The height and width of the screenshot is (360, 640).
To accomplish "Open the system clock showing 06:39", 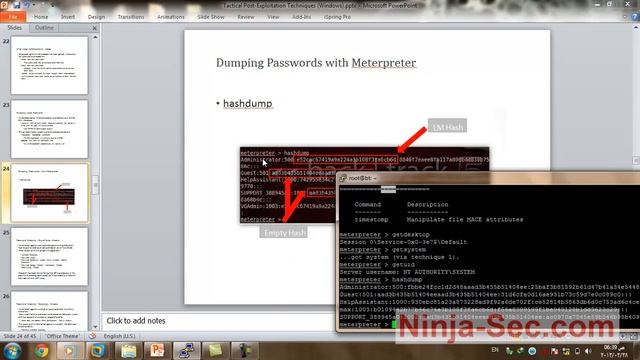I will click(613, 351).
